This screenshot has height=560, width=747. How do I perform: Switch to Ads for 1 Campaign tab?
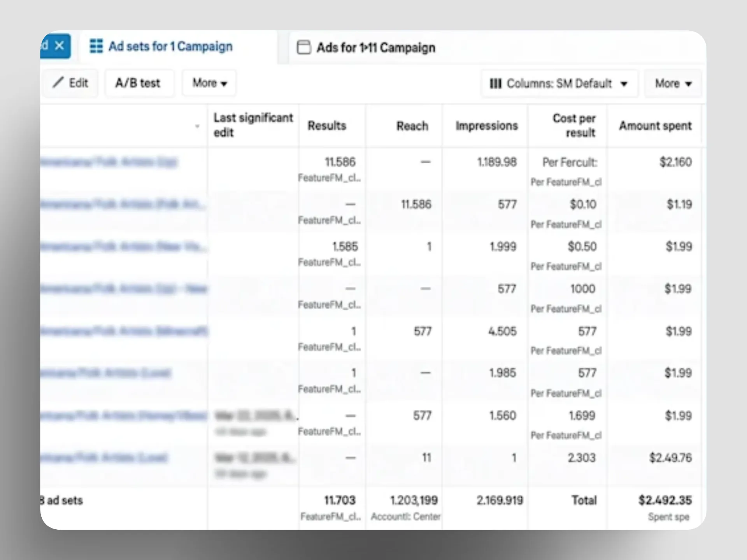tap(366, 47)
